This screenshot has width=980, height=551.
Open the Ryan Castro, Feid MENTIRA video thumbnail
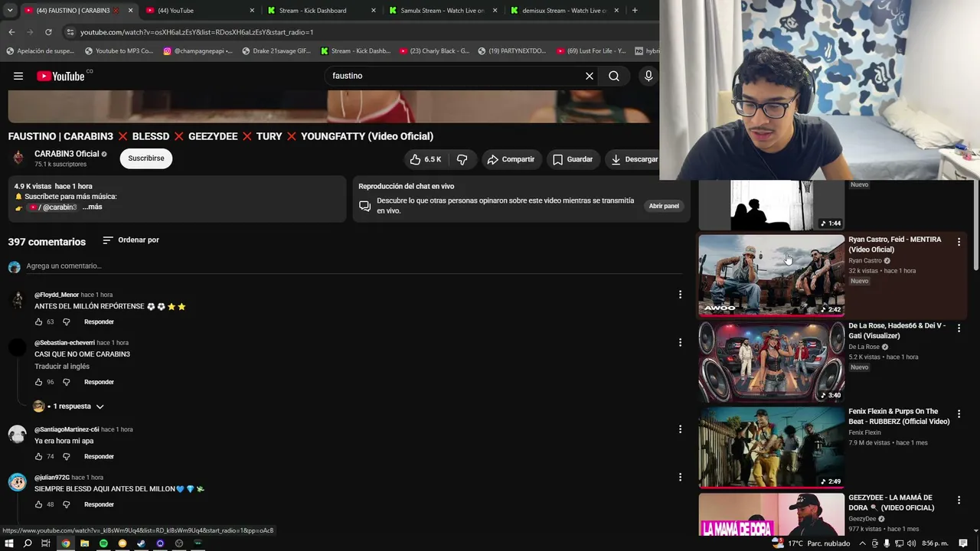[x=772, y=275]
